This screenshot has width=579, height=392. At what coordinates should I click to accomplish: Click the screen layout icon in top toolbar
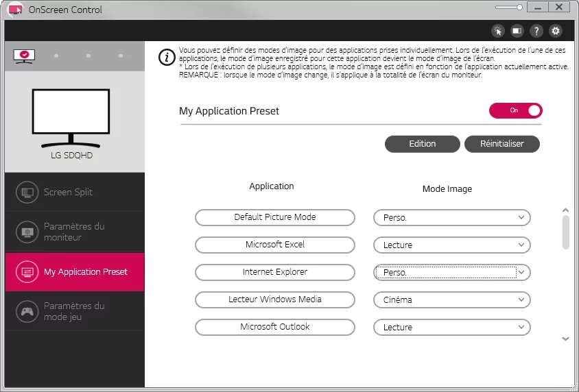click(x=517, y=31)
